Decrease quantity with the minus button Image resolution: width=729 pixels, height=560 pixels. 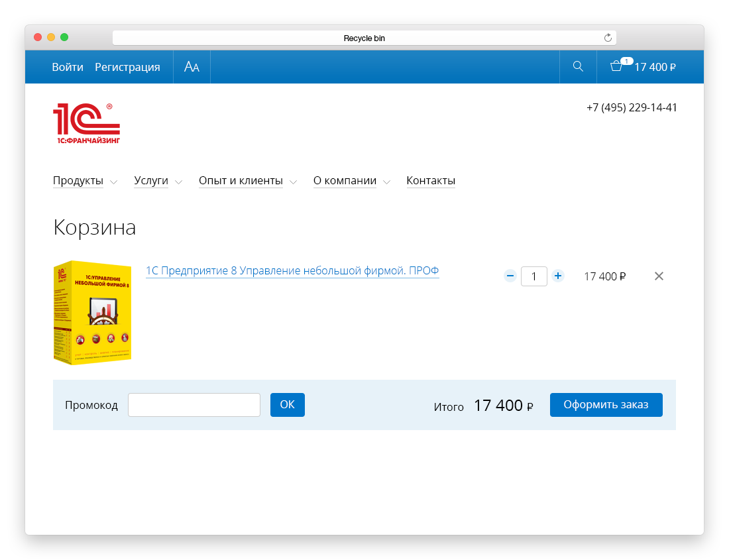510,276
